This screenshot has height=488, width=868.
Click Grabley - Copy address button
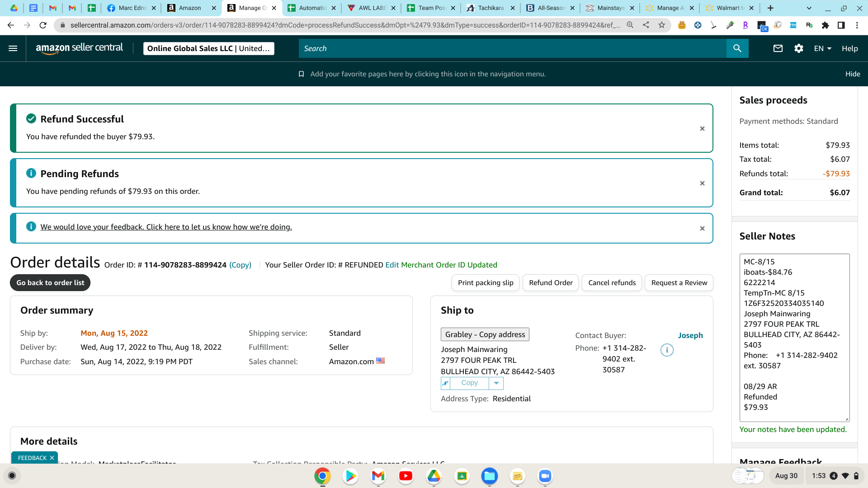pyautogui.click(x=485, y=334)
